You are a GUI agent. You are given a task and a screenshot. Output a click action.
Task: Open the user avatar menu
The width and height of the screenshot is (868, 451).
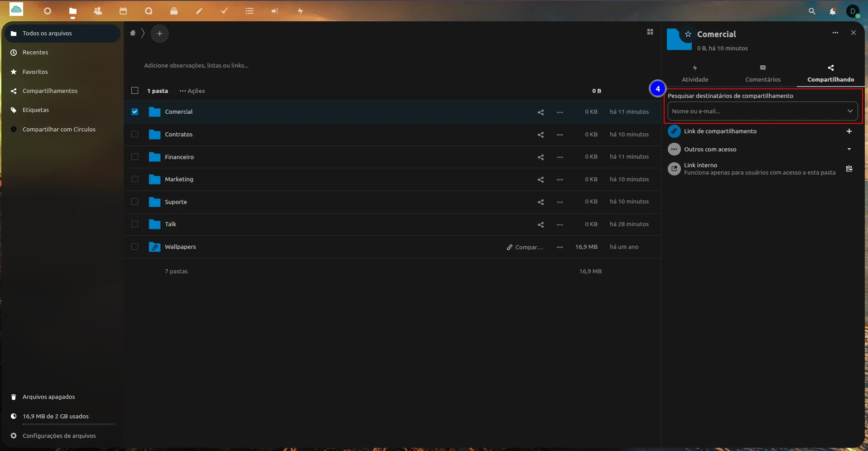[853, 11]
